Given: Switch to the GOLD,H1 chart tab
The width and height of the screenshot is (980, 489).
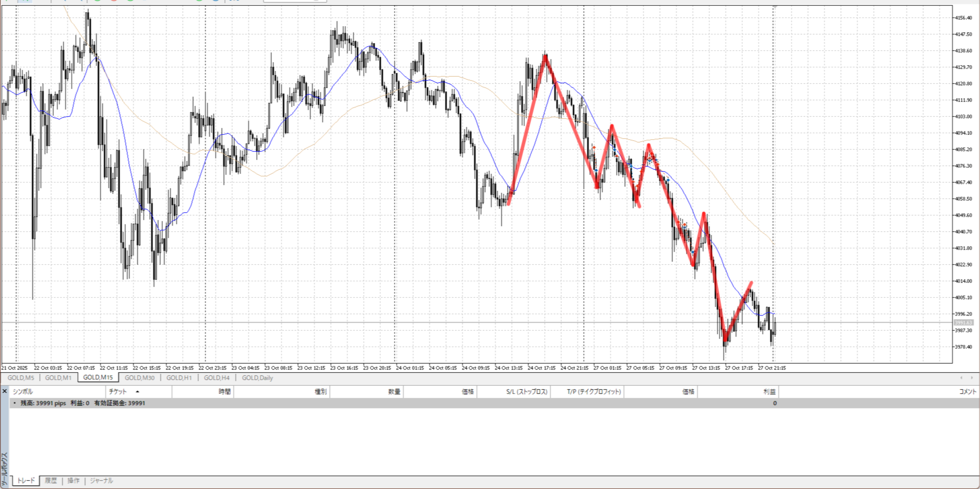Looking at the screenshot, I should point(179,378).
